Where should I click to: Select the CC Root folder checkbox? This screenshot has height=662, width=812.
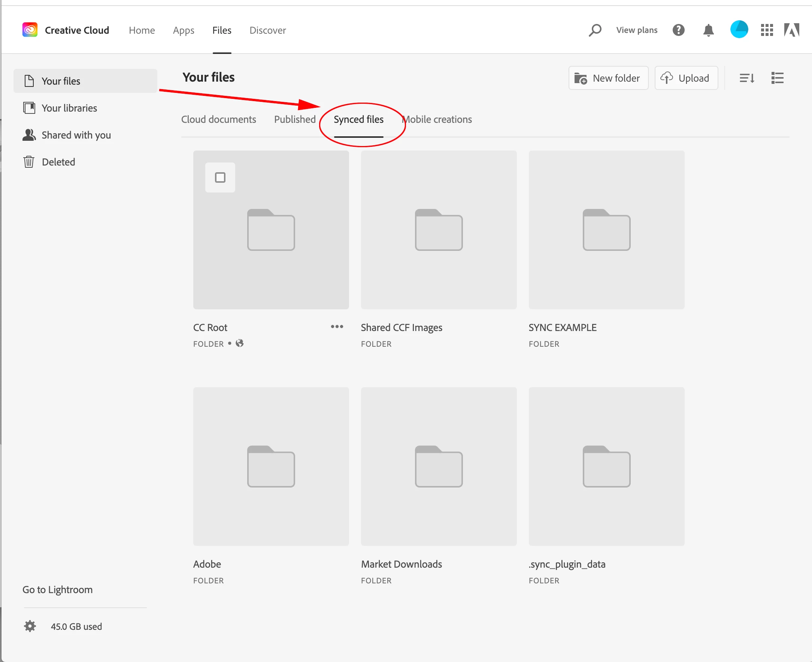coord(220,178)
